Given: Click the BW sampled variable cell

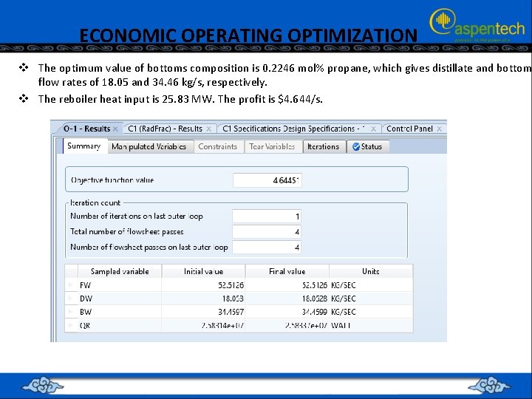Looking at the screenshot, I should pos(120,312).
